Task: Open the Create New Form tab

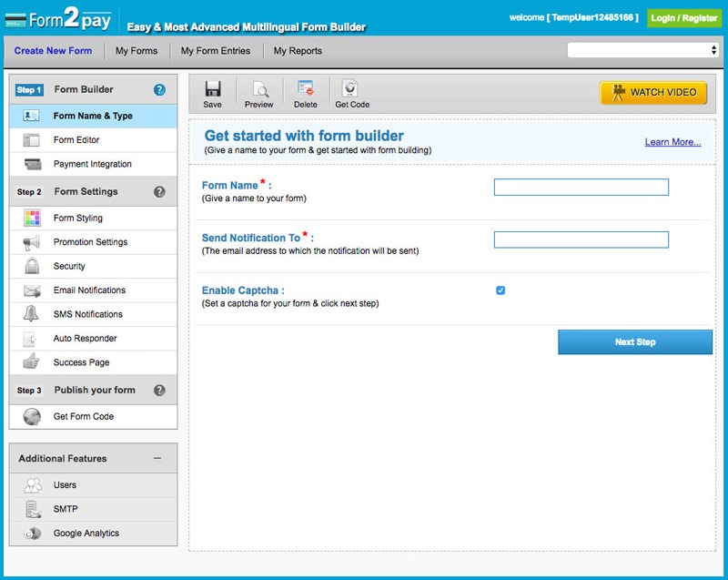Action: [x=53, y=51]
